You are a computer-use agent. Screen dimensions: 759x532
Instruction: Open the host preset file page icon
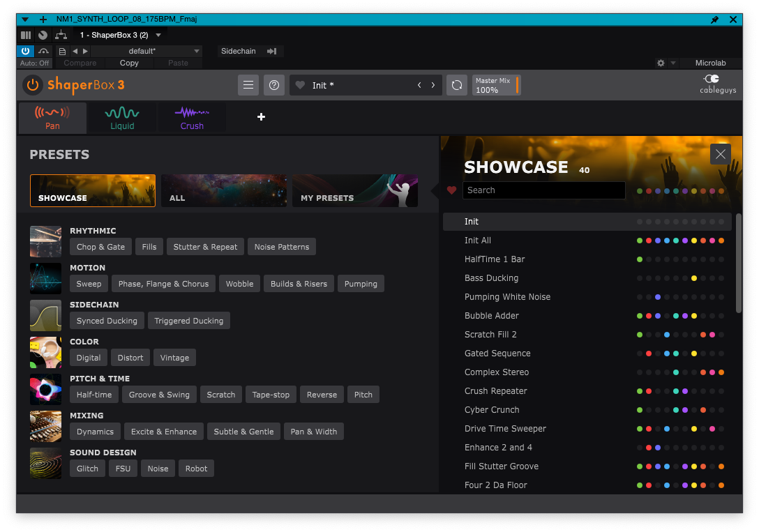pos(62,51)
